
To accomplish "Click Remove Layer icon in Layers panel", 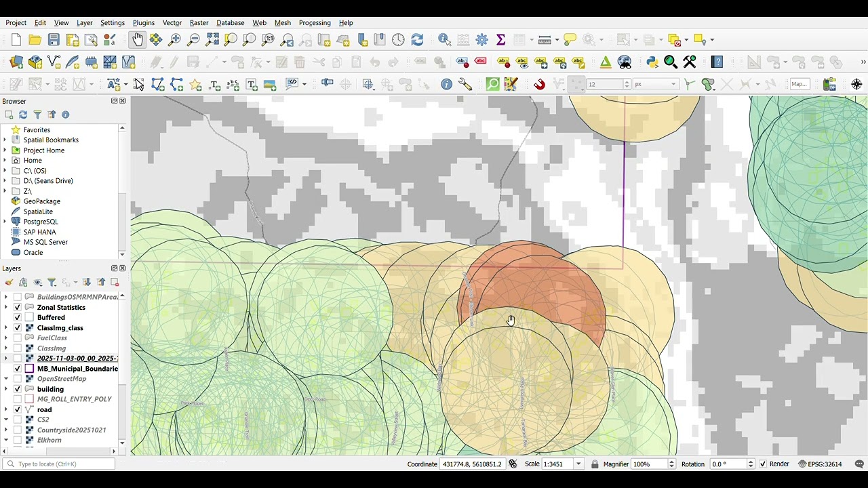I will click(115, 283).
